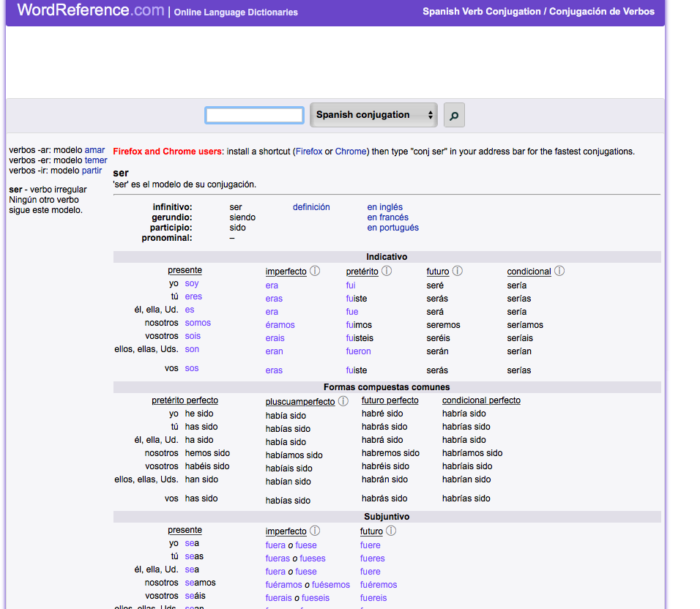The image size is (700, 609).
Task: Open info icon beside Subjuntivo futuro
Action: (x=391, y=531)
